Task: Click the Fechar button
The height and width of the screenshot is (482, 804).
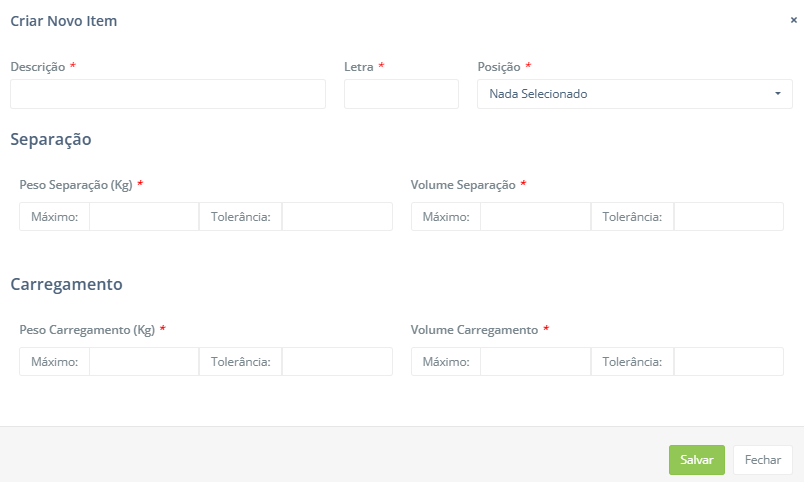Action: click(x=762, y=460)
